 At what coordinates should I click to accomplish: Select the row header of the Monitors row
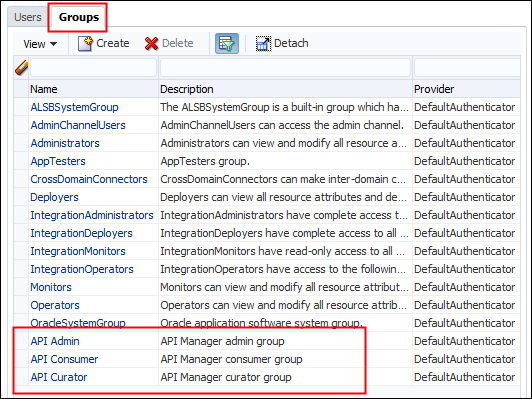click(21, 287)
